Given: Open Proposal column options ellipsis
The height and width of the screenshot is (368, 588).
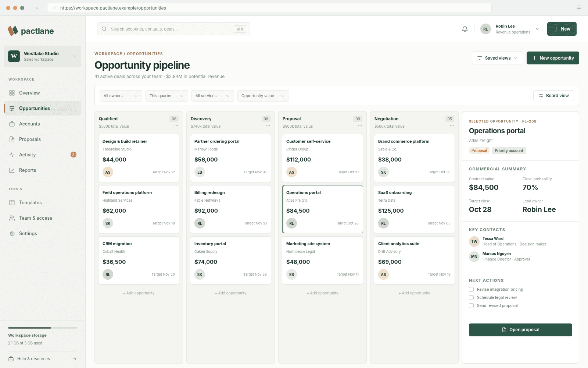Looking at the screenshot, I should coord(360,126).
